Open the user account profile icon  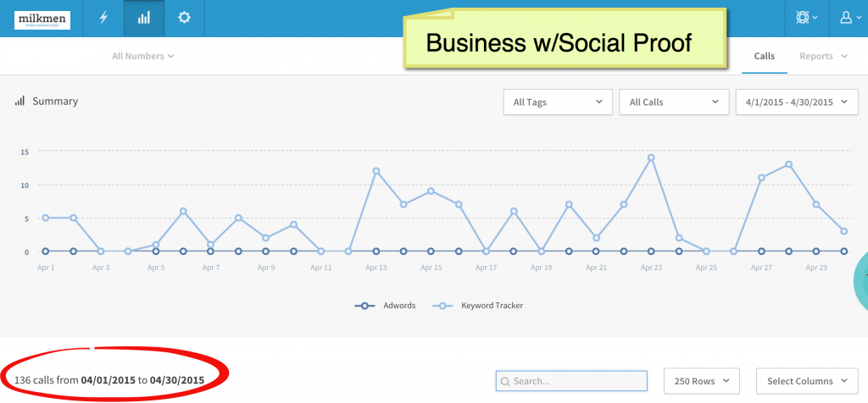(x=851, y=18)
